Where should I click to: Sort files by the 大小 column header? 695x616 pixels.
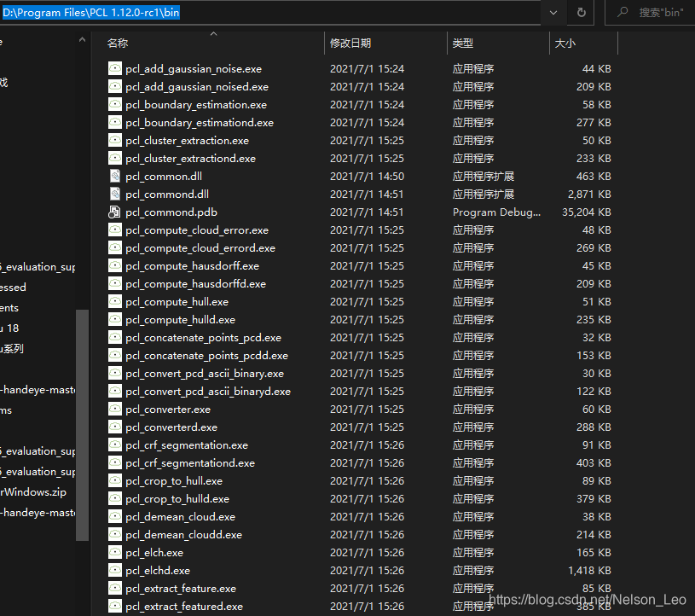tap(583, 43)
